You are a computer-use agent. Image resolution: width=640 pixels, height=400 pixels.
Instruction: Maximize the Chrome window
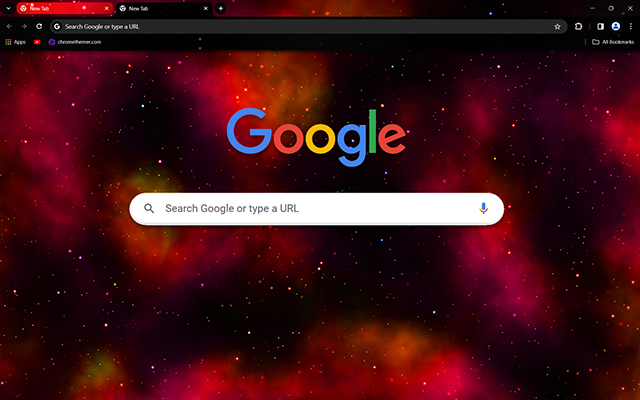pos(611,8)
